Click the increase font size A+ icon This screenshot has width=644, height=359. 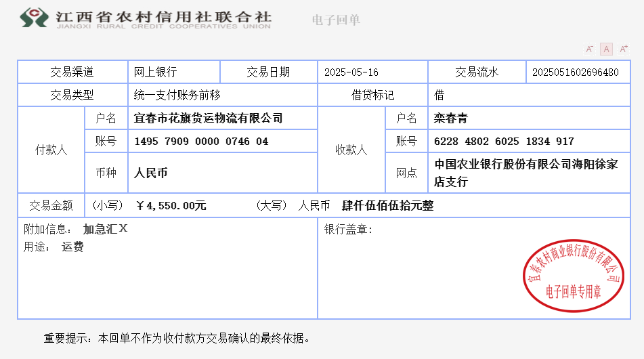point(624,49)
